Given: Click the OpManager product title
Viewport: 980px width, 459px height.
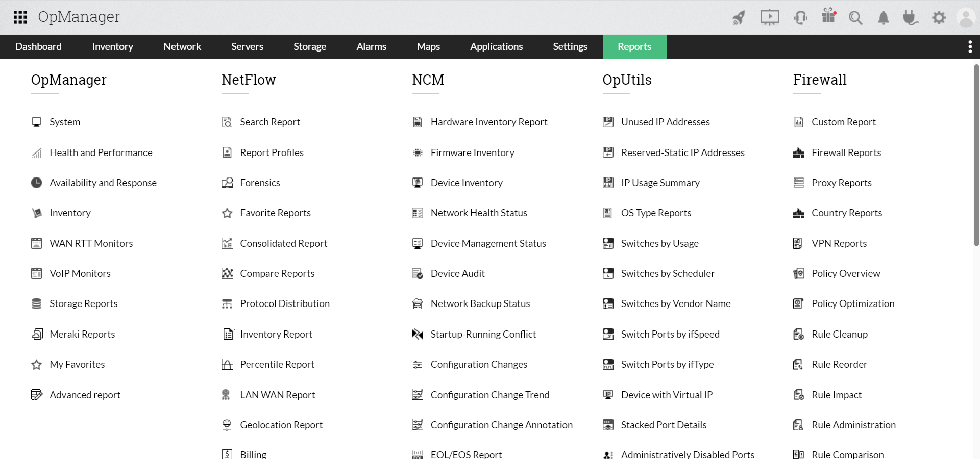Looking at the screenshot, I should click(79, 17).
